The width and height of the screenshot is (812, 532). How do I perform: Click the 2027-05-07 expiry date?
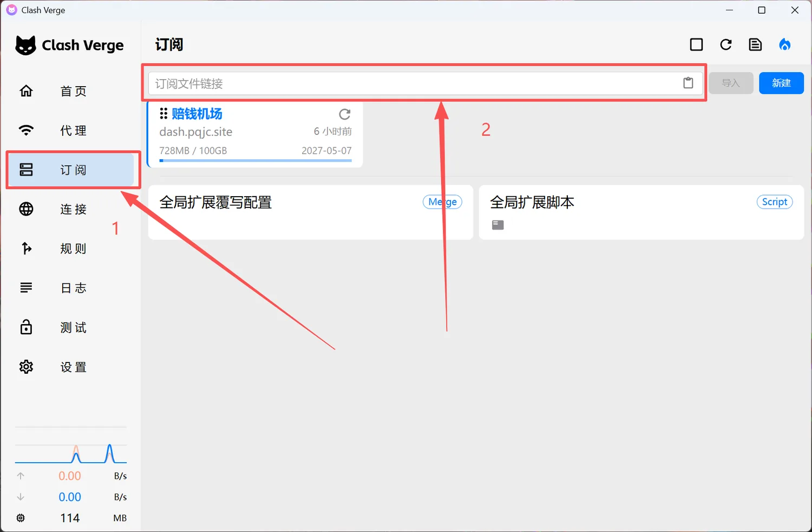326,151
